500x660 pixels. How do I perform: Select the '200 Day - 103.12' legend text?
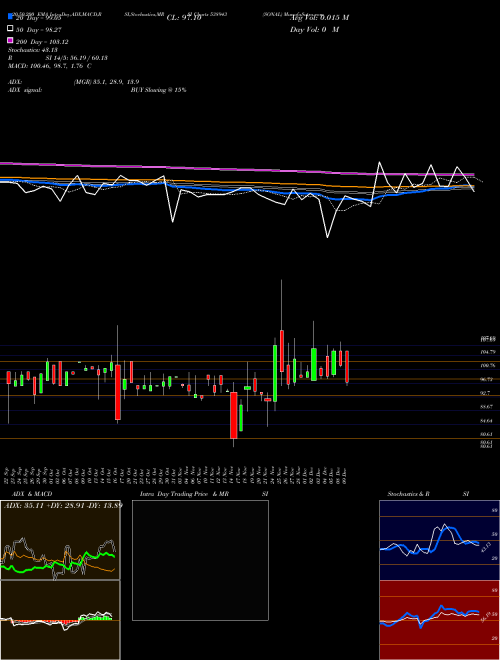[x=42, y=42]
